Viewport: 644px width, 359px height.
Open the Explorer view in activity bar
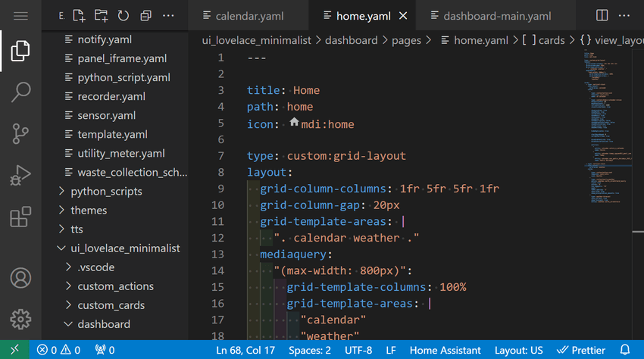(x=20, y=51)
